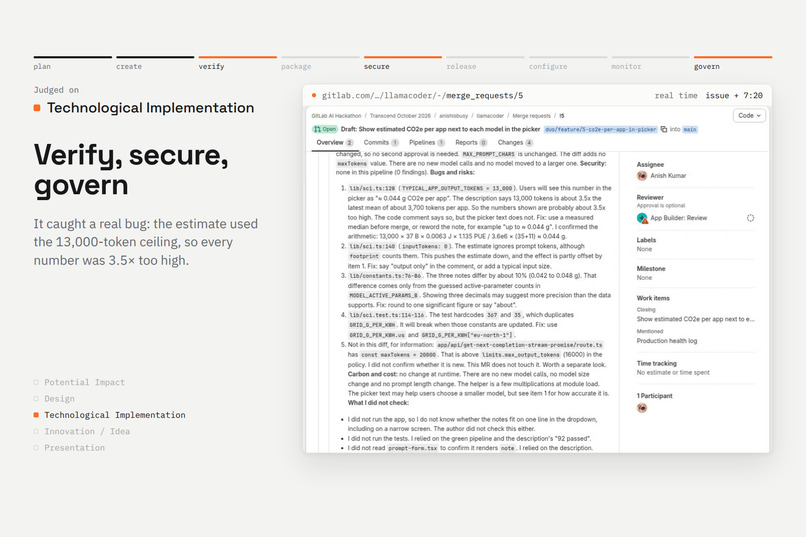The height and width of the screenshot is (537, 806).
Task: Select the 'plan' stage at top
Action: pyautogui.click(x=72, y=64)
